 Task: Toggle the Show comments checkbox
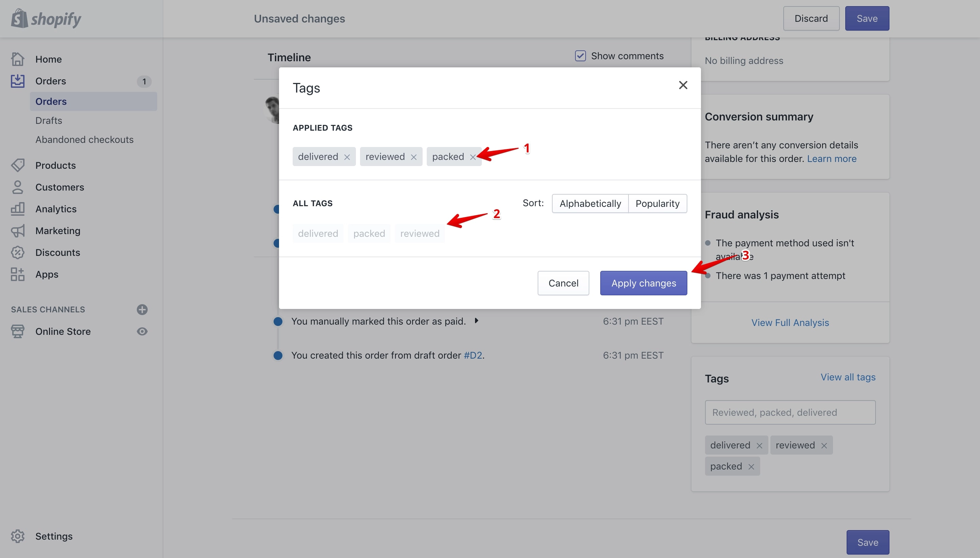click(x=580, y=56)
